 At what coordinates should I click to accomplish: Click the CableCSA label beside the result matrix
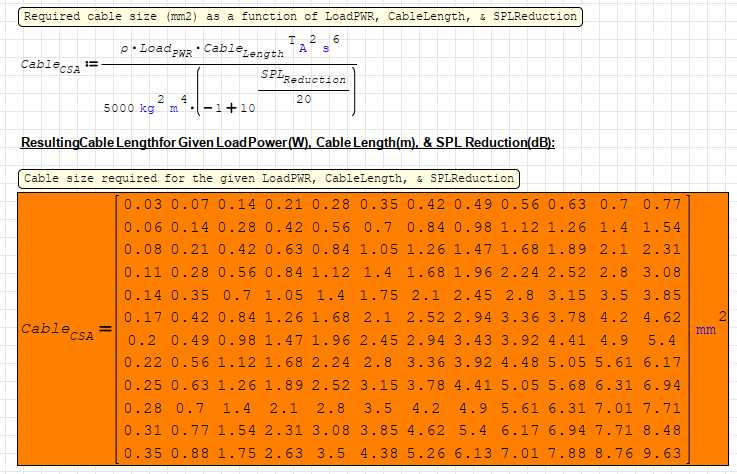click(58, 329)
